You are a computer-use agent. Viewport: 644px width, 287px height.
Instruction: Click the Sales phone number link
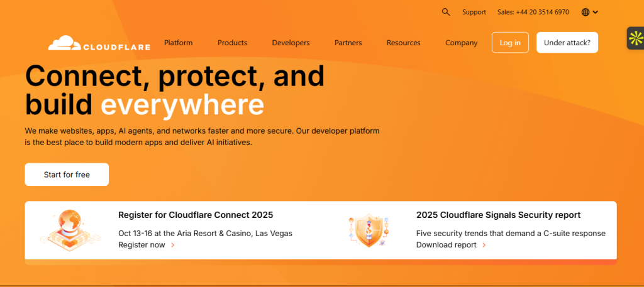tap(533, 13)
